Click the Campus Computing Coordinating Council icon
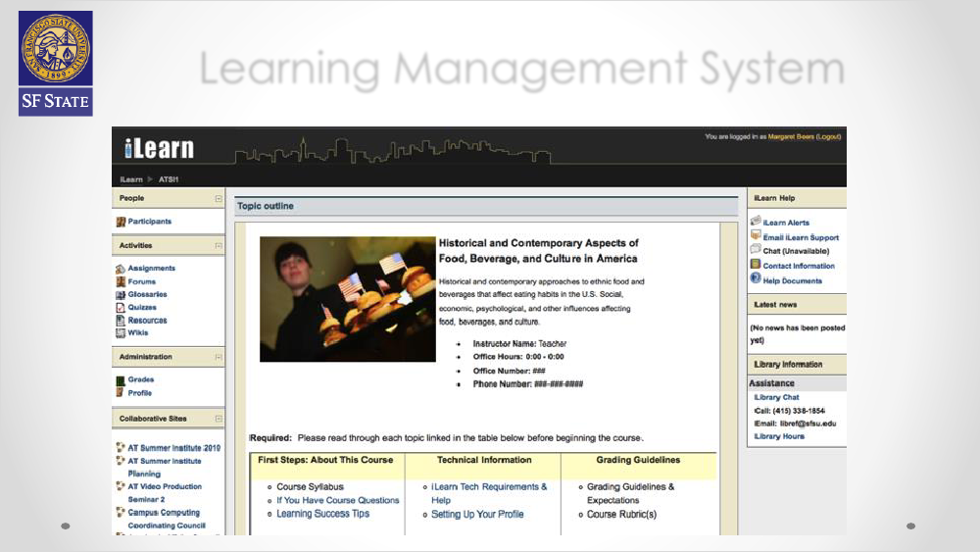Viewport: 980px width, 552px height. click(x=121, y=512)
